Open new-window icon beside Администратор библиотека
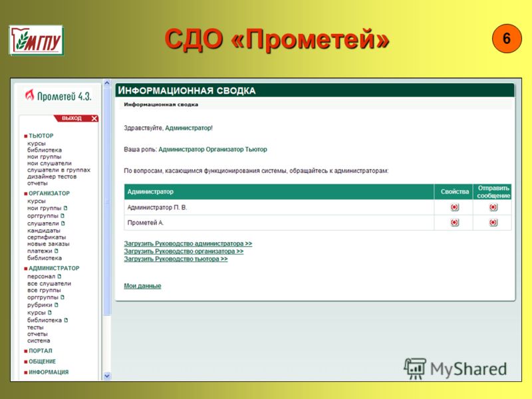The width and height of the screenshot is (532, 399). tap(66, 320)
